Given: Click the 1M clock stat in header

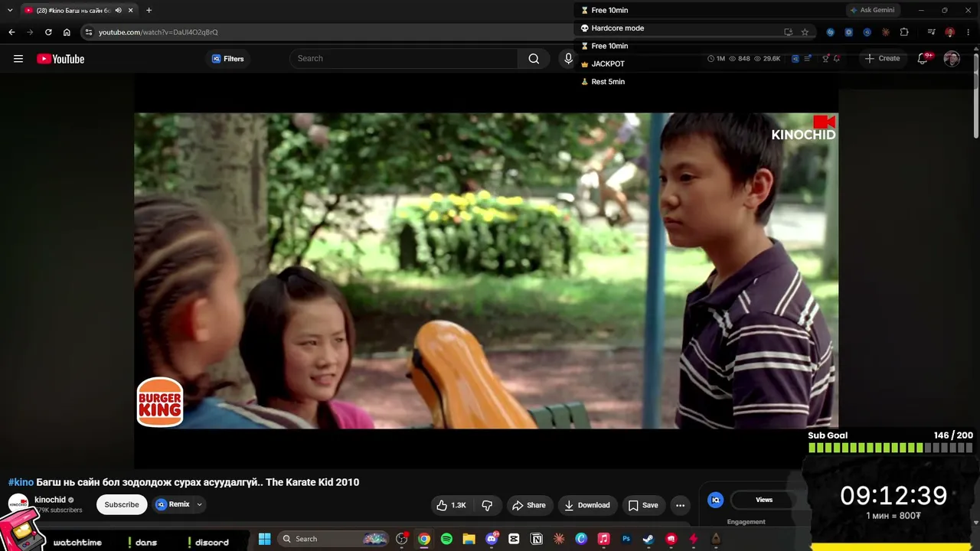Looking at the screenshot, I should pos(716,58).
